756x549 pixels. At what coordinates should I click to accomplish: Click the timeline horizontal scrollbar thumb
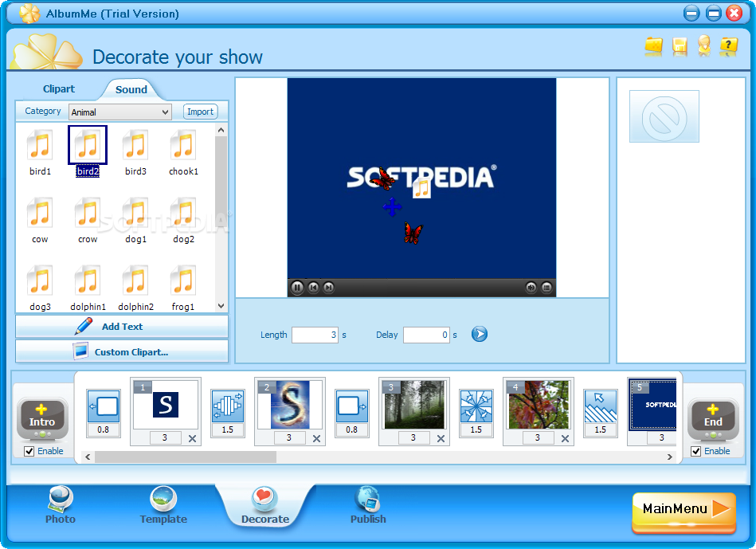pos(186,457)
